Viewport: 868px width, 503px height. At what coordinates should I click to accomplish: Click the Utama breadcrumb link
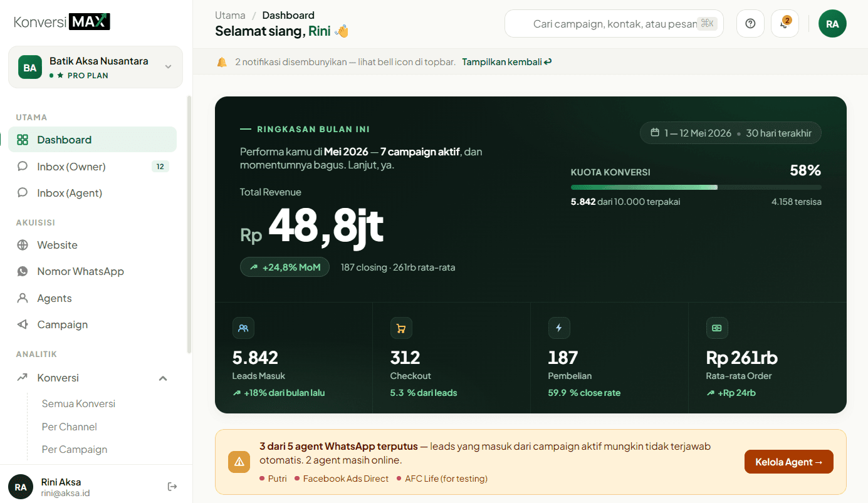point(230,15)
